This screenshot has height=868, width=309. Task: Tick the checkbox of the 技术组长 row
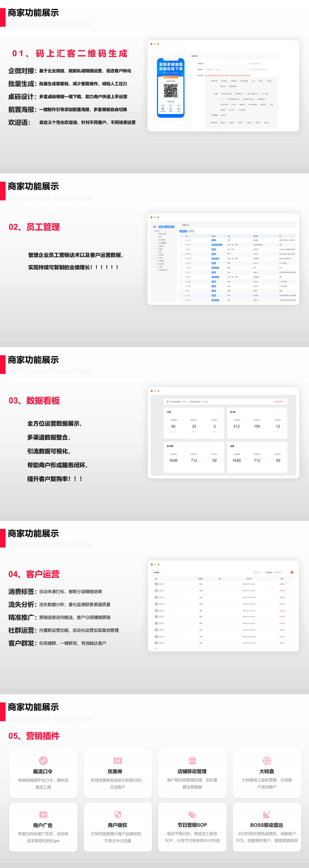[181, 286]
